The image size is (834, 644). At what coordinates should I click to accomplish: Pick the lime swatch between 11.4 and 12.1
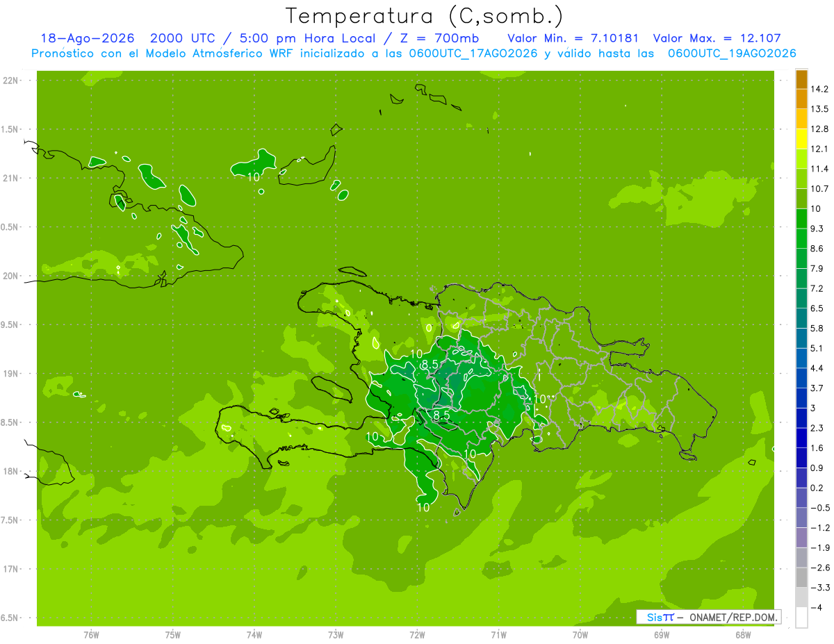(801, 159)
